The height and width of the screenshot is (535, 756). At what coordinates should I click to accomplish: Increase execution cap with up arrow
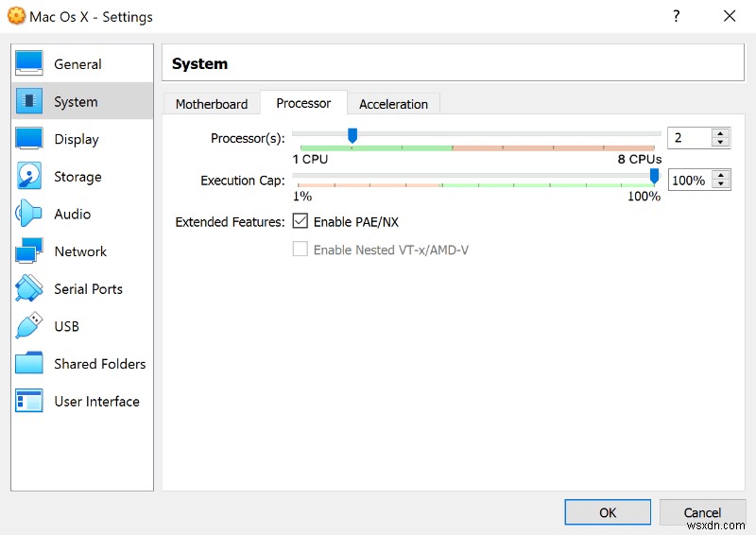click(x=720, y=176)
